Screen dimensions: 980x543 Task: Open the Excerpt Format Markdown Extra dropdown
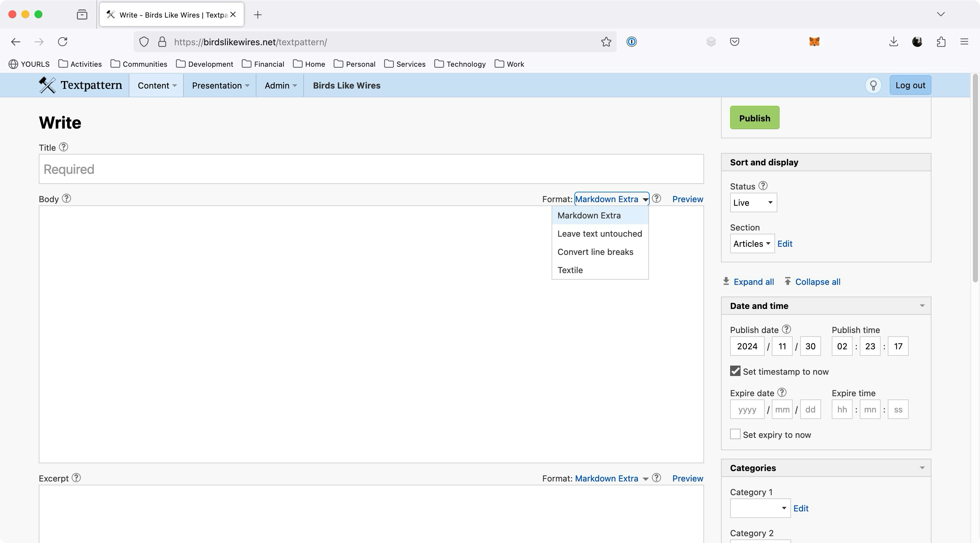(x=611, y=478)
